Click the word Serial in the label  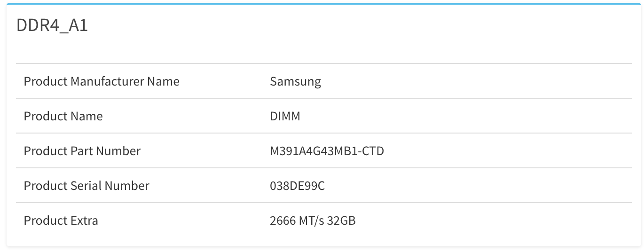point(87,186)
